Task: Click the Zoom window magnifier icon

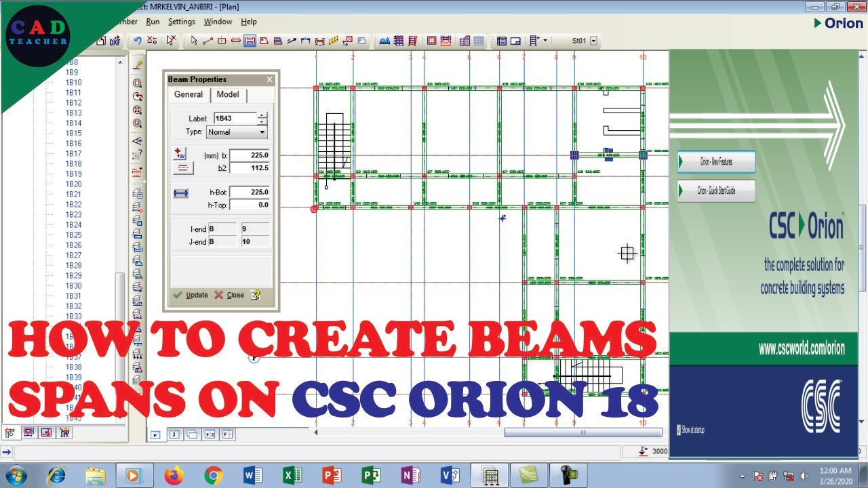Action: (x=138, y=82)
